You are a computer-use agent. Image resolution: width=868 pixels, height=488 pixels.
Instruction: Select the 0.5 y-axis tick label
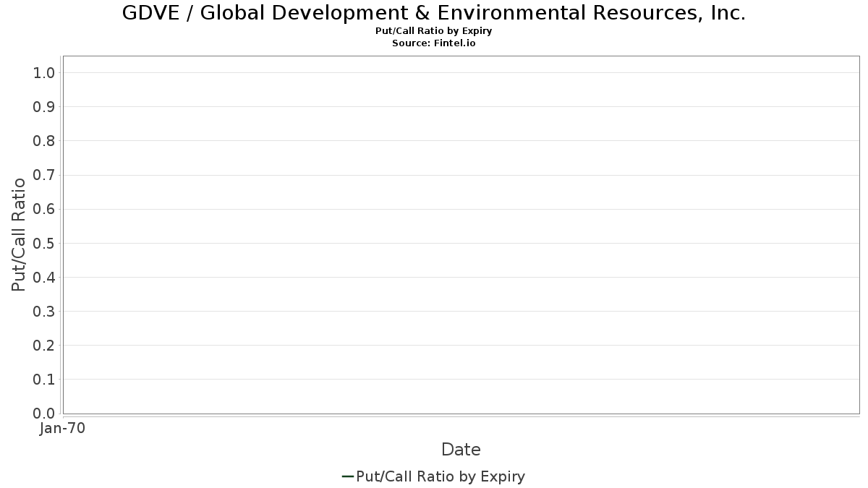click(x=44, y=243)
